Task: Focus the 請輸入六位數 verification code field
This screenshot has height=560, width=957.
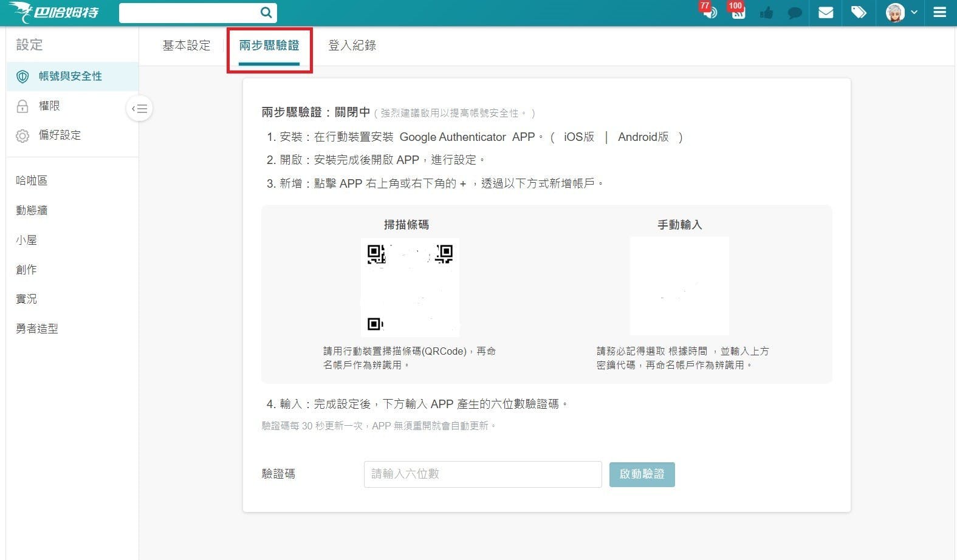Action: (483, 474)
